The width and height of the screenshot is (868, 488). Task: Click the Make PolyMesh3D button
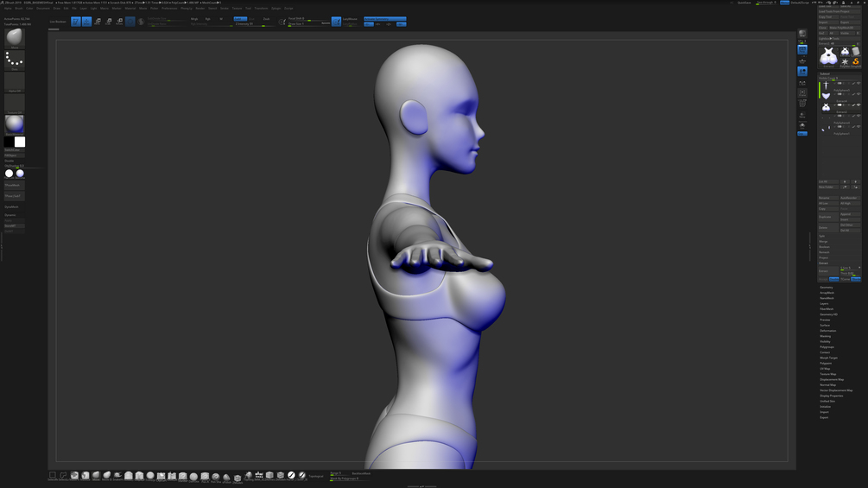(845, 28)
